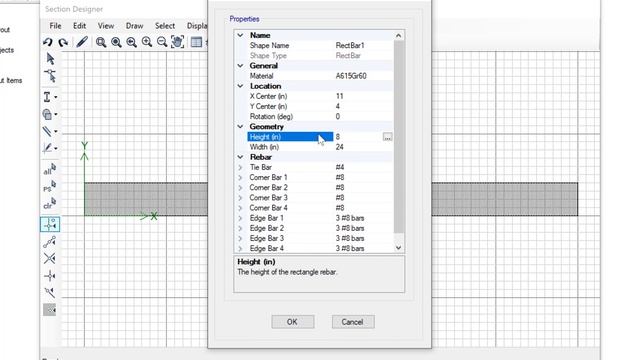Select the reshape pointer tool

pos(50,76)
